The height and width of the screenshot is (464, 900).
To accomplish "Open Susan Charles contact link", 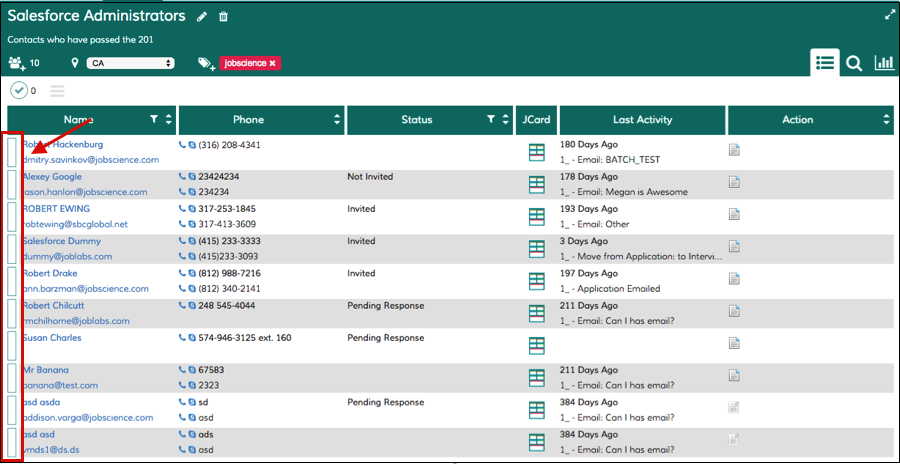I will [52, 338].
